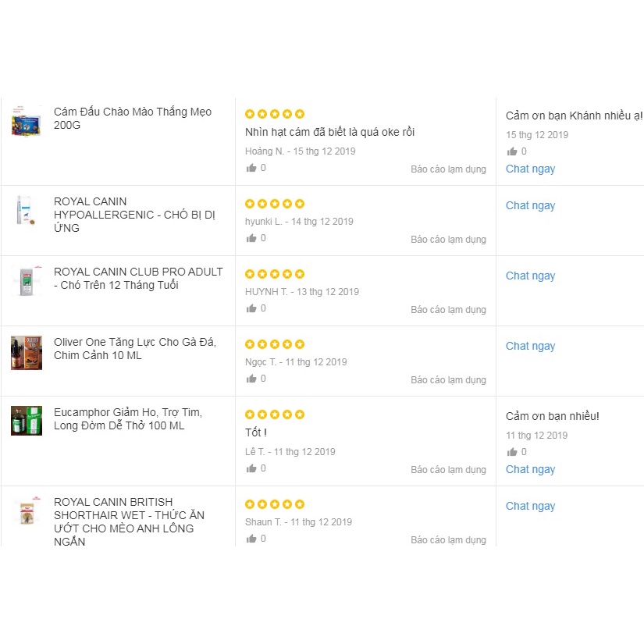Screen dimensions: 644x644
Task: Click "Chat ngay" for Oliver One row
Action: 530,346
